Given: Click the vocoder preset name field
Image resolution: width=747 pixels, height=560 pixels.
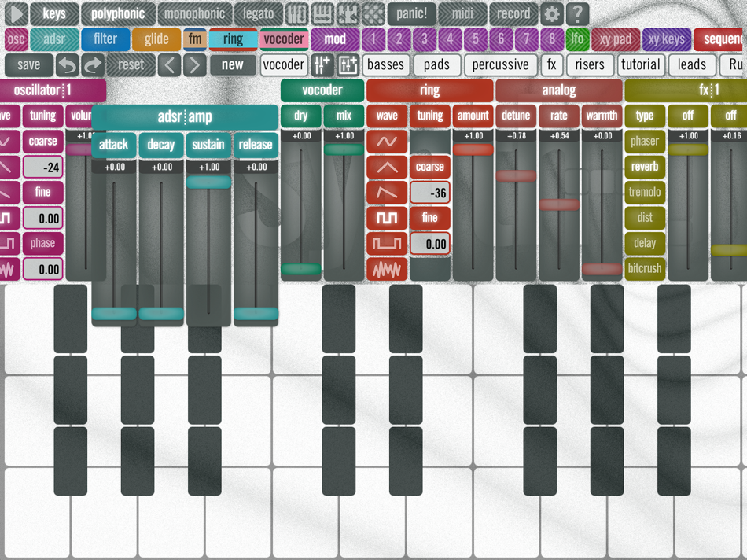Looking at the screenshot, I should coord(284,65).
